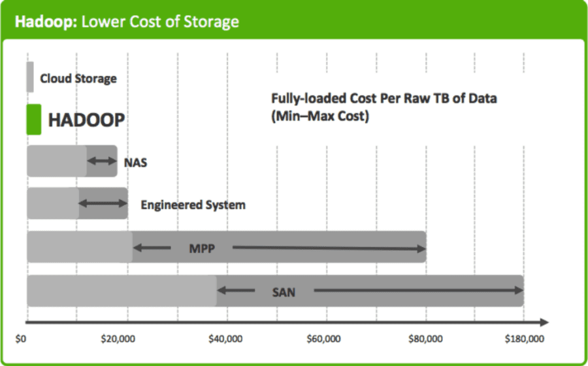
Task: Click the $0 axis label
Action: pos(21,339)
